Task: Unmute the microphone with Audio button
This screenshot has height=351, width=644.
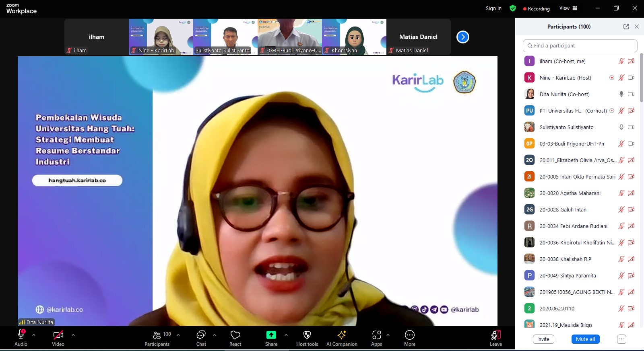Action: coord(21,338)
